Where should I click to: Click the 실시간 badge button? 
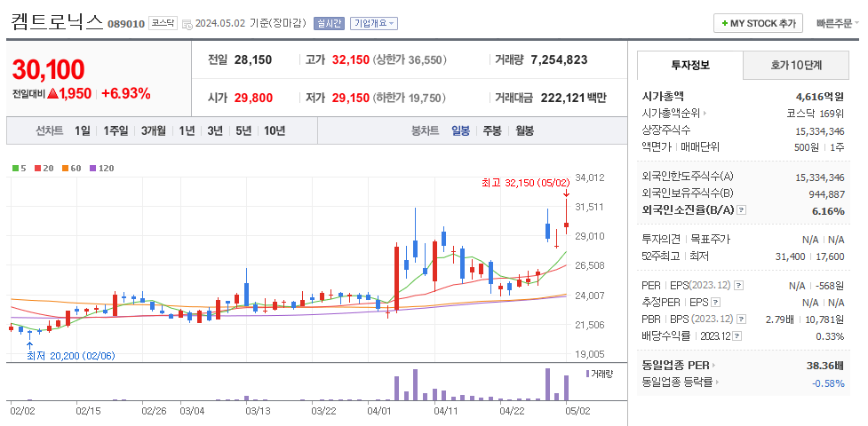point(329,23)
